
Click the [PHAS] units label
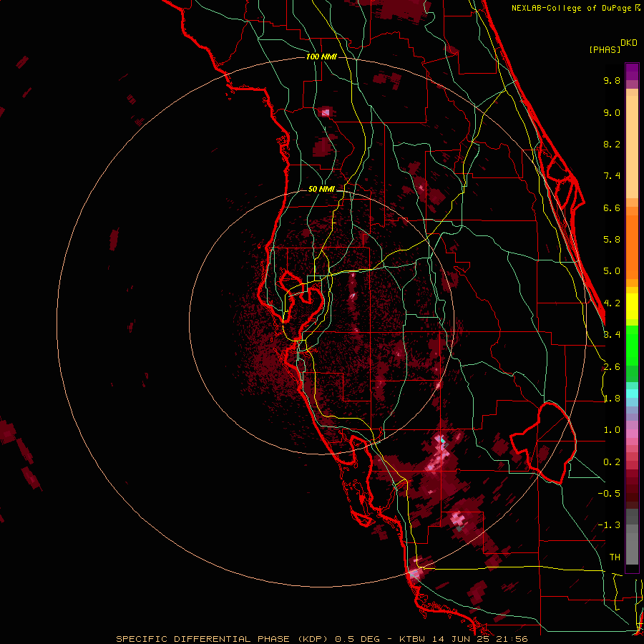point(605,49)
